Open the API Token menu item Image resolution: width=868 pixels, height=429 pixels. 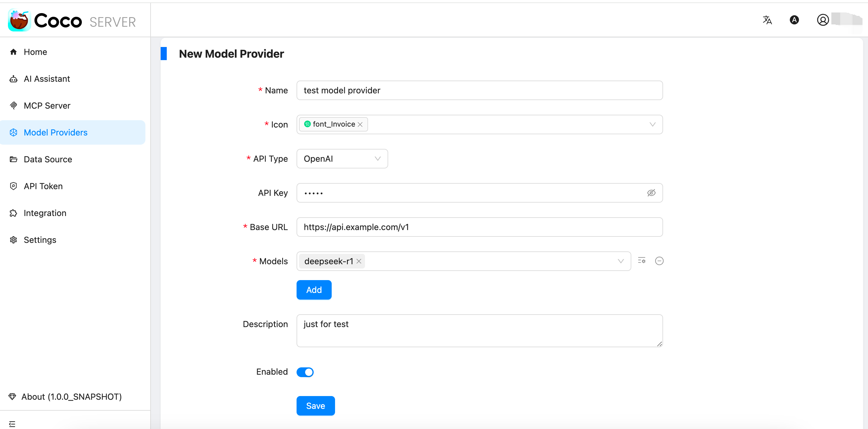[x=73, y=186]
